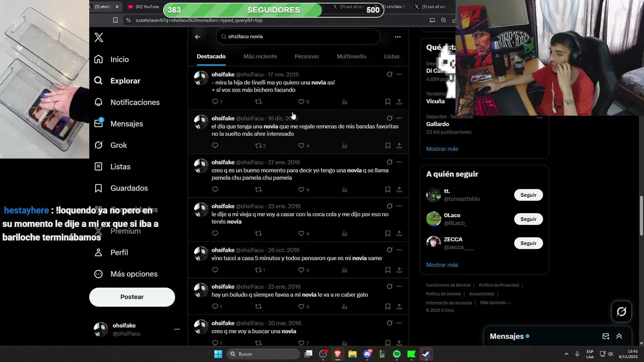Expand the Mensajes drawer
Screen dimensions: 644x362
[619, 336]
